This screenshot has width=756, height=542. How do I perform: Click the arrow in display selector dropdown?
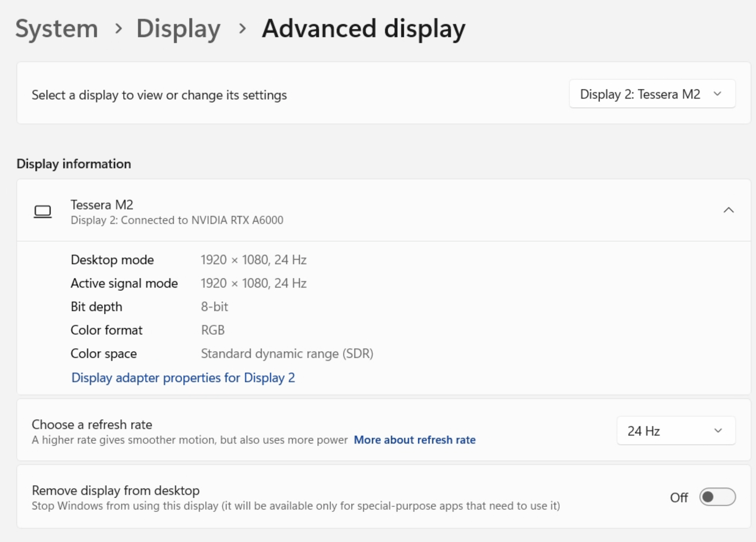pyautogui.click(x=717, y=94)
